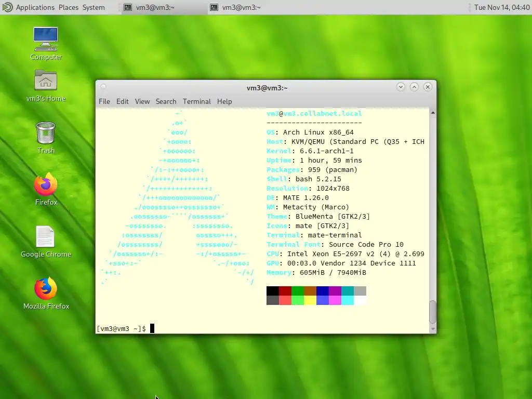Click the 'Source Code Pro 10' font text
The image size is (532, 399).
point(366,245)
